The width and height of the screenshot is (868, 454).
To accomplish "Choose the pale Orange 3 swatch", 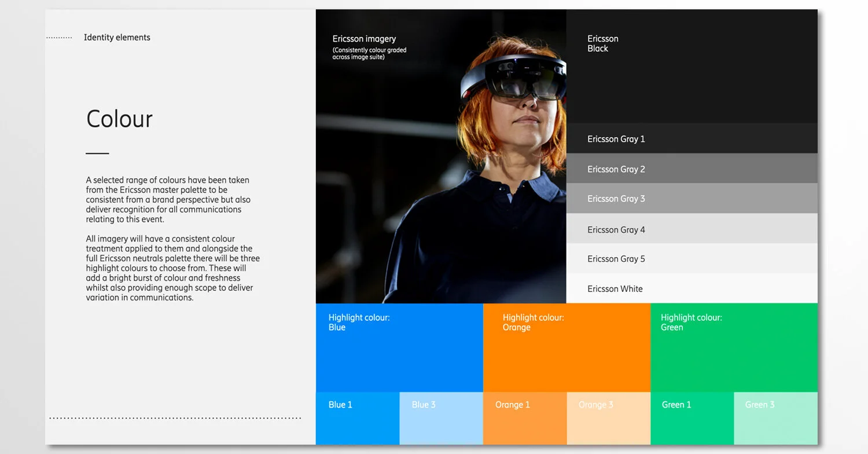I will click(608, 418).
